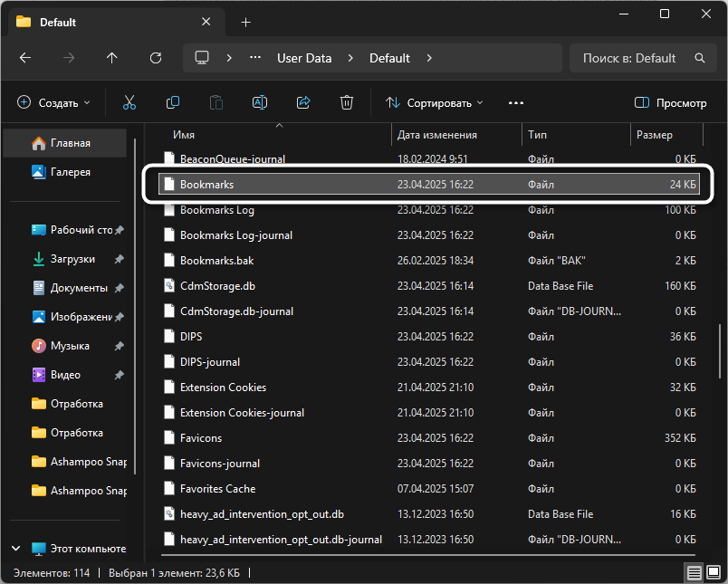
Task: Open a new tab with plus button
Action: click(245, 22)
